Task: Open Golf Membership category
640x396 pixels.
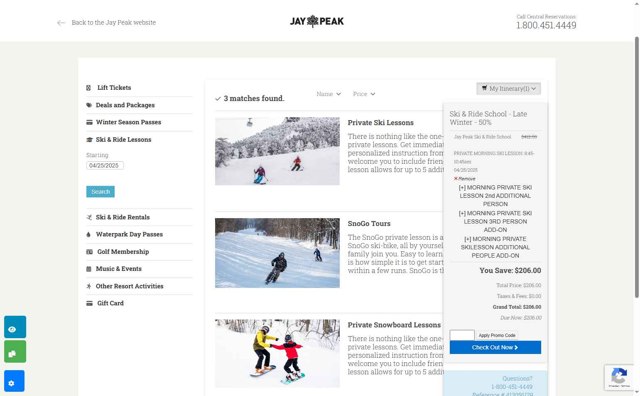Action: point(123,252)
